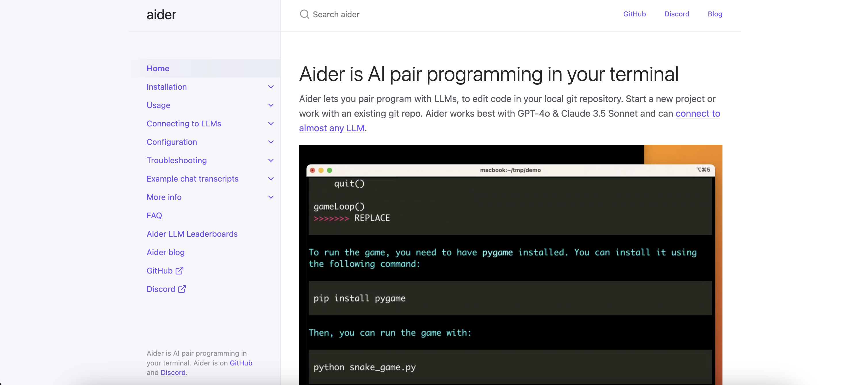Open the Installation page
Screen dimensions: 868x385
pyautogui.click(x=167, y=87)
